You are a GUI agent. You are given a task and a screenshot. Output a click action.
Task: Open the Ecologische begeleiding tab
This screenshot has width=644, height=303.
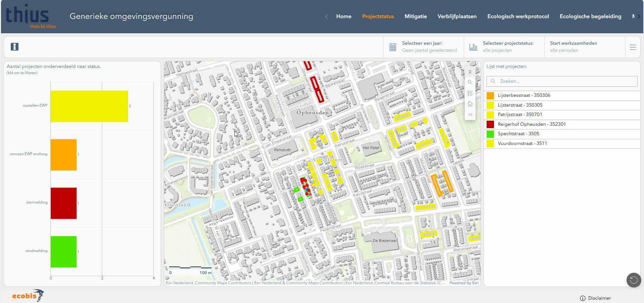click(x=590, y=16)
